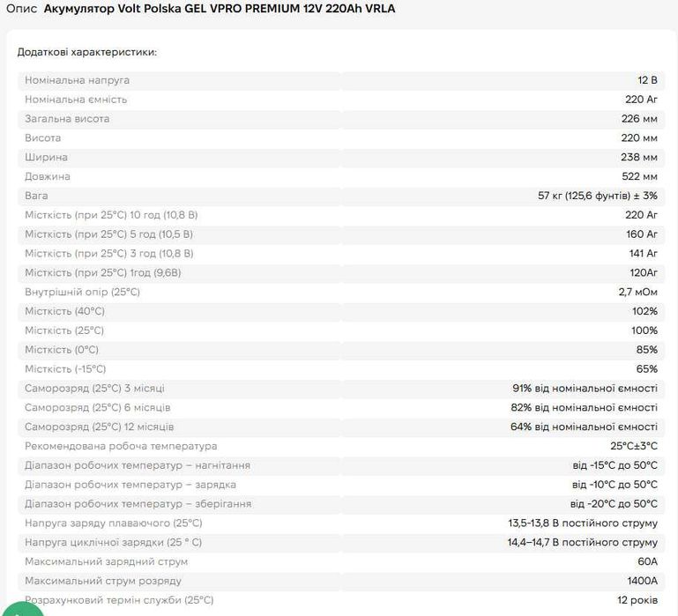678x616 pixels.
Task: Click 'Максимальний зарядний струм' label
Action: (x=106, y=562)
